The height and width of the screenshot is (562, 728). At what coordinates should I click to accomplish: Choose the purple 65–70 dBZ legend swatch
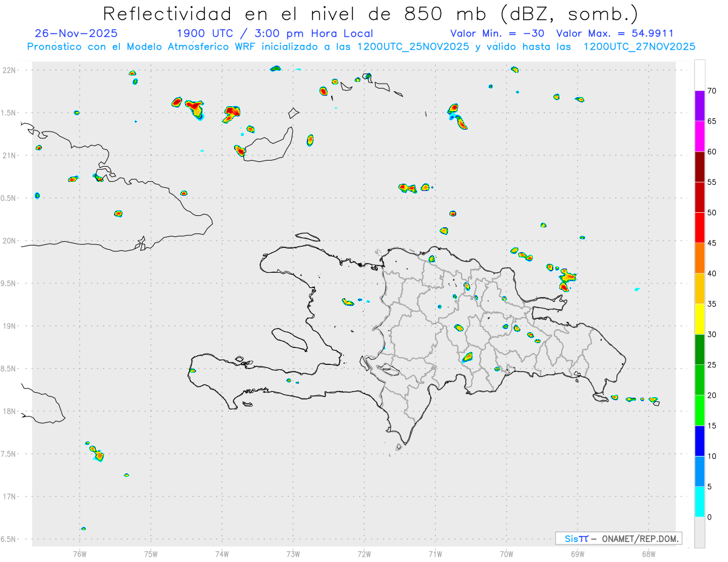[x=699, y=106]
